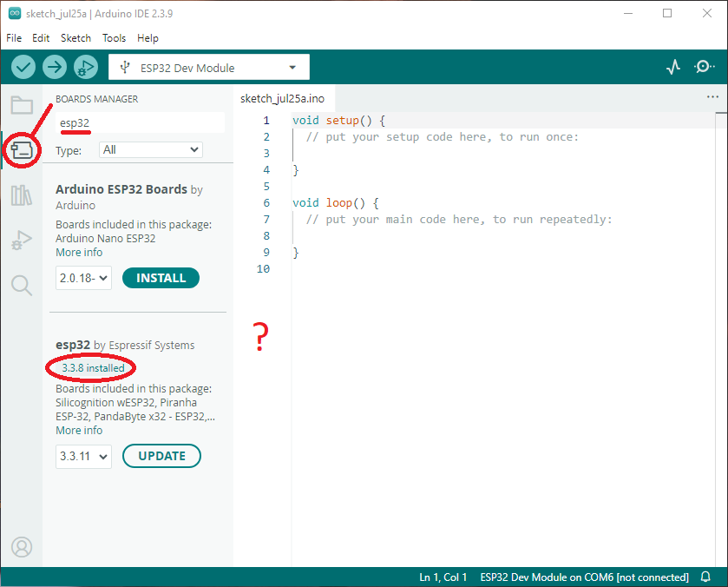Start Debugging with the toolbar play-bug icon
This screenshot has height=587, width=728.
pos(86,68)
